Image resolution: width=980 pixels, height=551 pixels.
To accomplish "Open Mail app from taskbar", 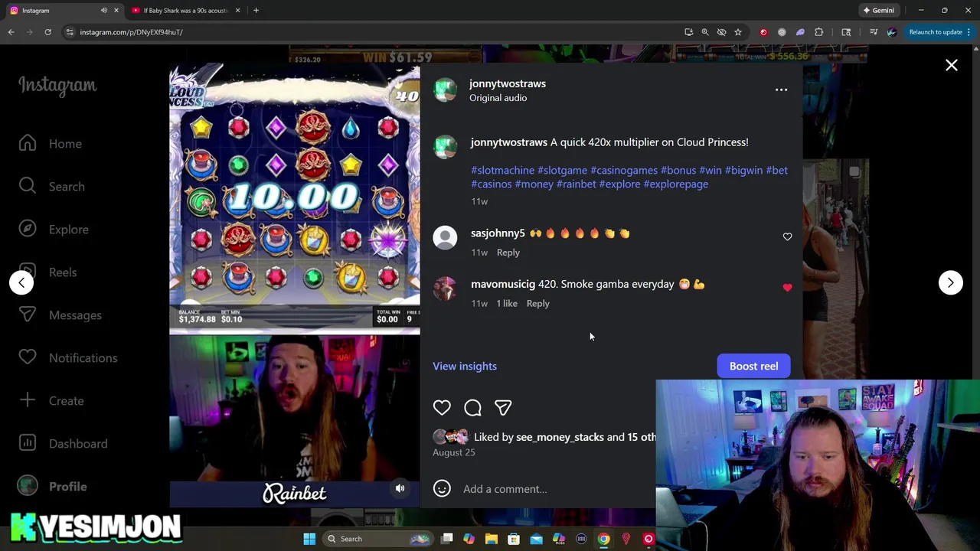I will click(536, 539).
